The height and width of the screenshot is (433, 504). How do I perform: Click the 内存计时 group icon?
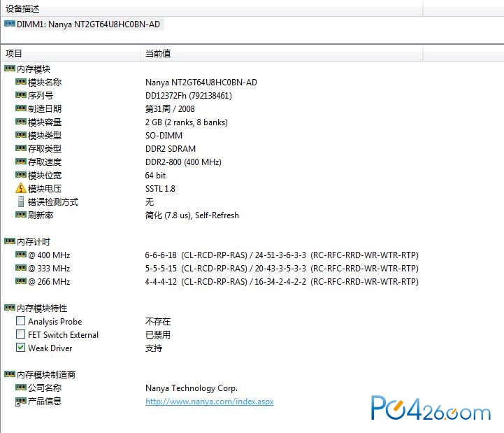[x=10, y=241]
